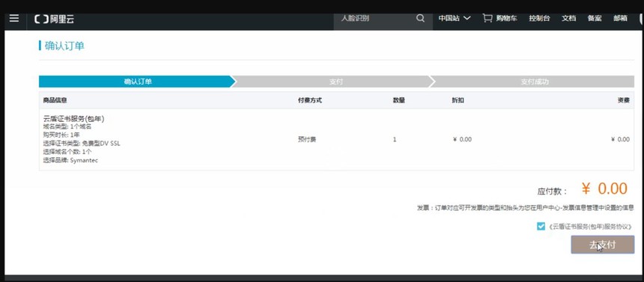Click the 应付款 total ¥ 0.00 amount
This screenshot has height=282, width=644.
[604, 188]
